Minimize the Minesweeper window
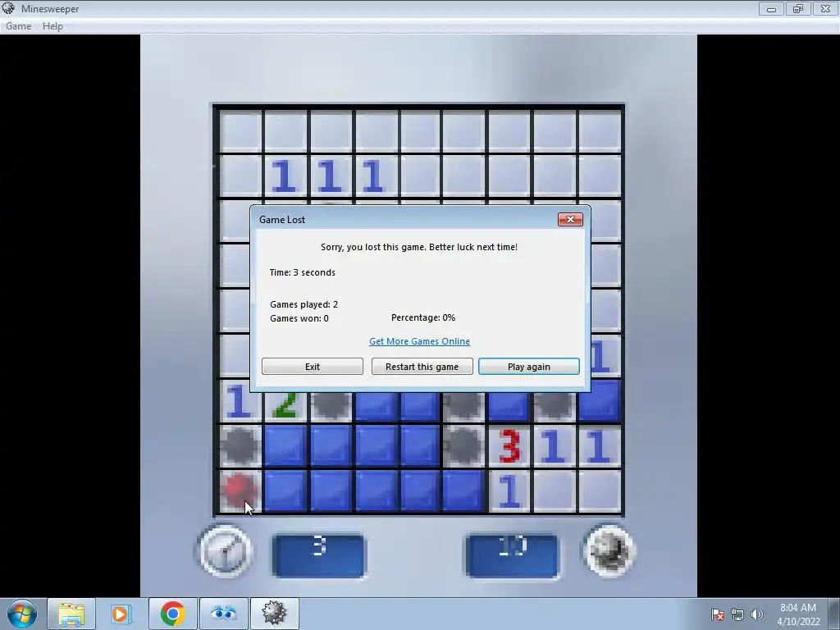The height and width of the screenshot is (630, 840). click(x=771, y=8)
